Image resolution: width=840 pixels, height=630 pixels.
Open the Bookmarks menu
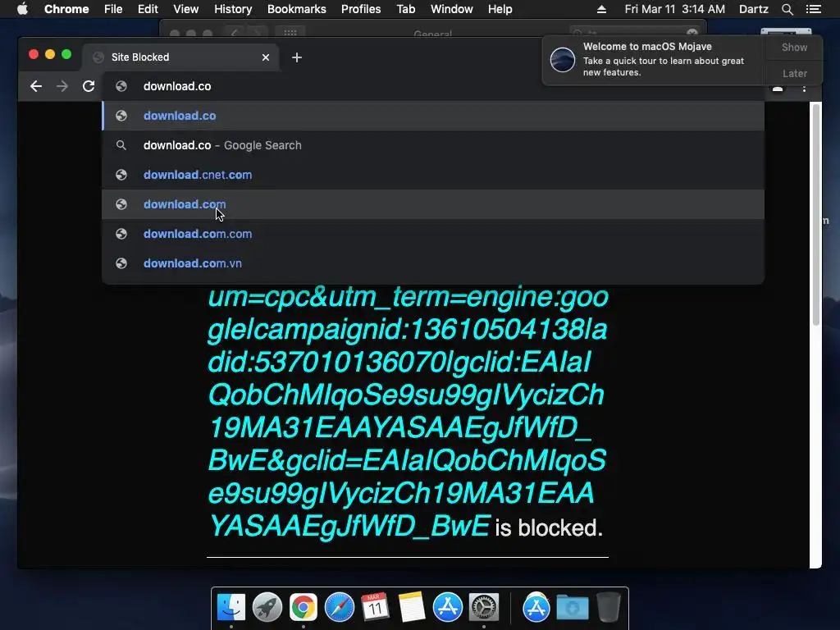(296, 9)
